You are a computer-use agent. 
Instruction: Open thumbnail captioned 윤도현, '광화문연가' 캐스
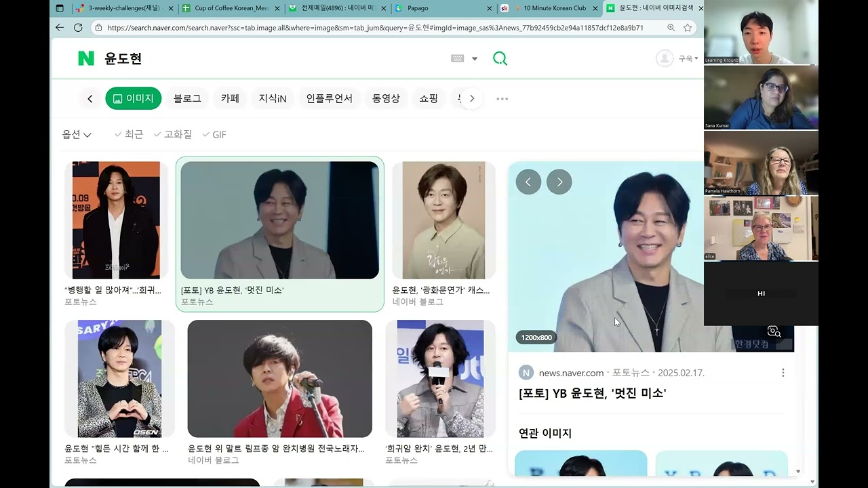(444, 220)
